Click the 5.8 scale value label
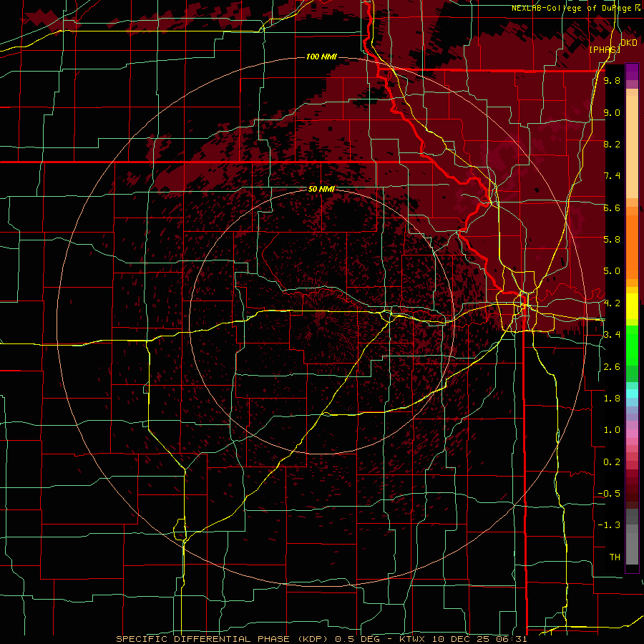 [612, 240]
